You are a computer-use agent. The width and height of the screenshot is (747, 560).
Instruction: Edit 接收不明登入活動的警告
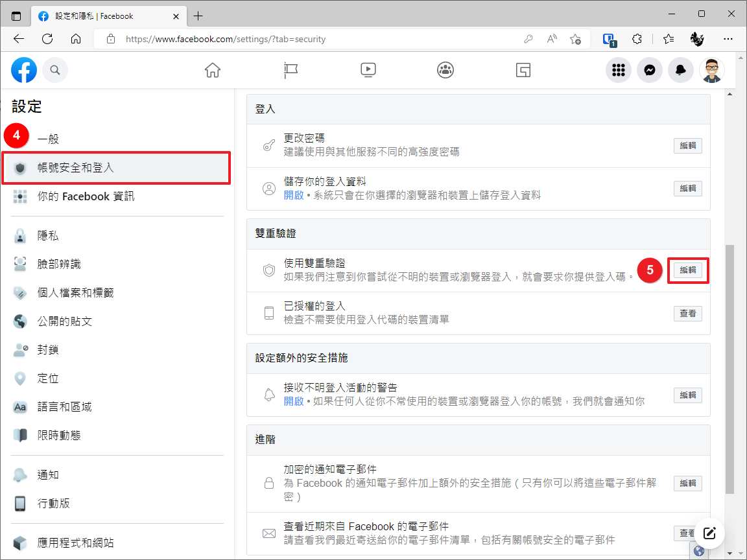[687, 395]
